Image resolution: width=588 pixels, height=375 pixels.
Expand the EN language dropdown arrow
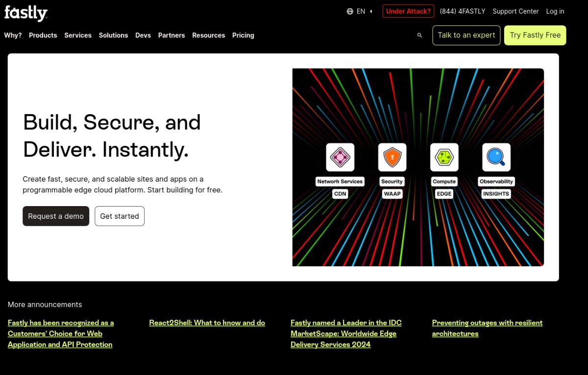tap(371, 11)
